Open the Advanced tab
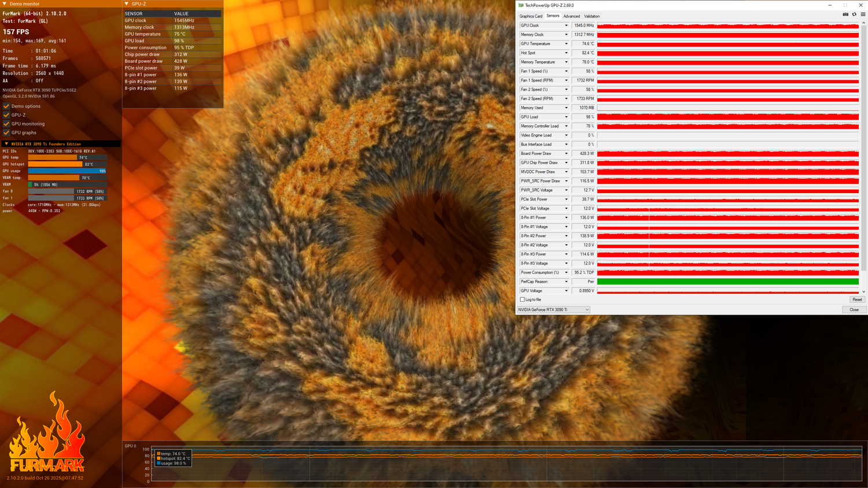Image resolution: width=868 pixels, height=488 pixels. pos(571,16)
